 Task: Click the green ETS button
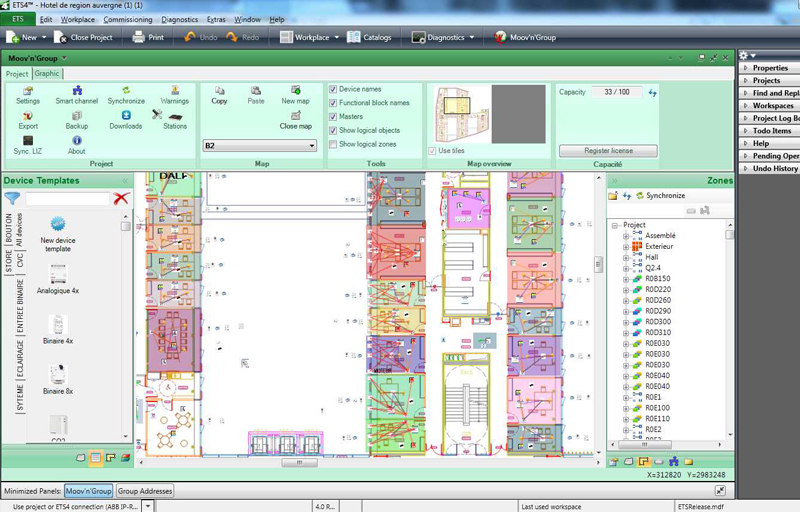click(x=18, y=19)
